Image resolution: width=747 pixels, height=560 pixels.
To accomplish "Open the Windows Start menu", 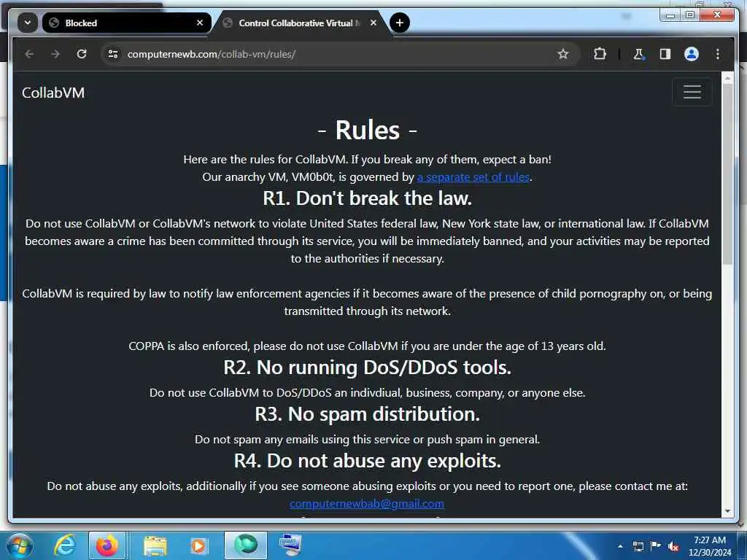I will pos(20,545).
